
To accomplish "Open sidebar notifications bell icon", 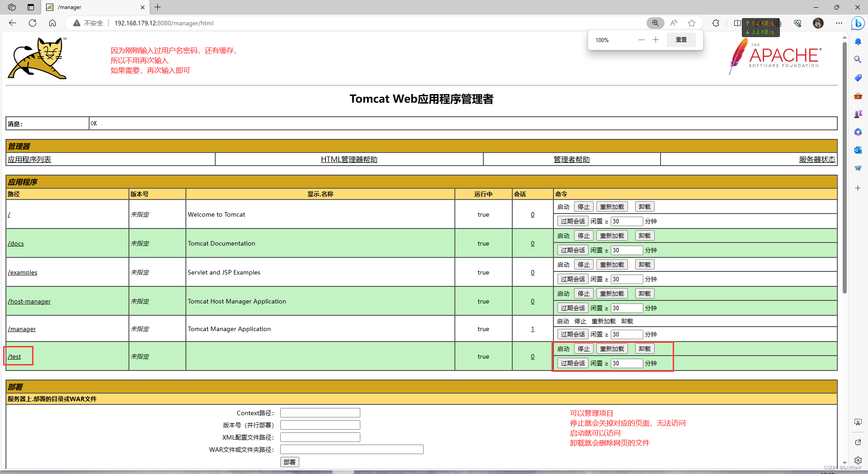I will 858,42.
